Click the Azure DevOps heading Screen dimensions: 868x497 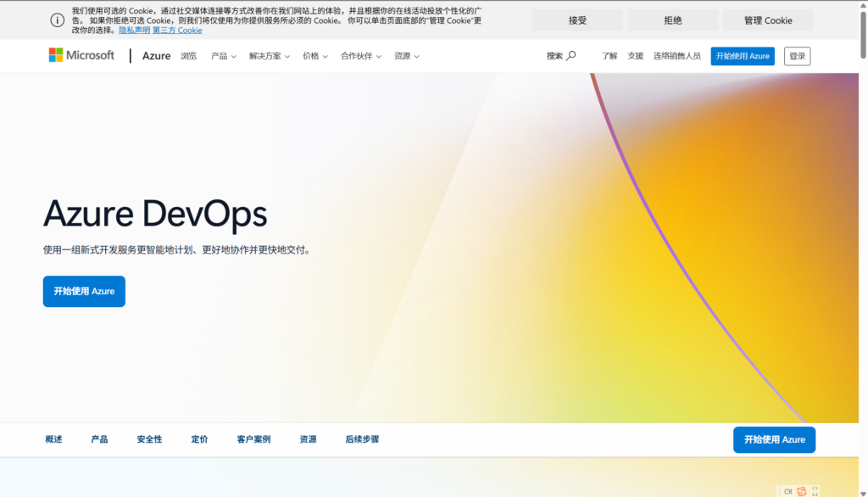pyautogui.click(x=155, y=214)
